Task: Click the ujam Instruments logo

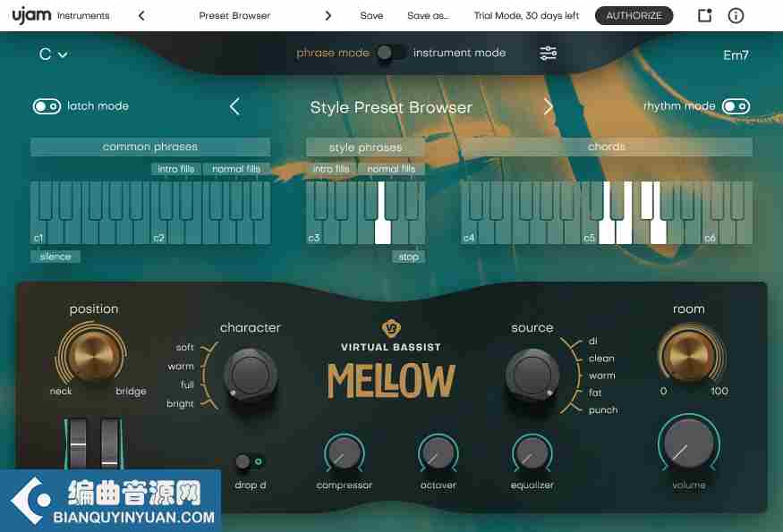Action: (x=61, y=15)
